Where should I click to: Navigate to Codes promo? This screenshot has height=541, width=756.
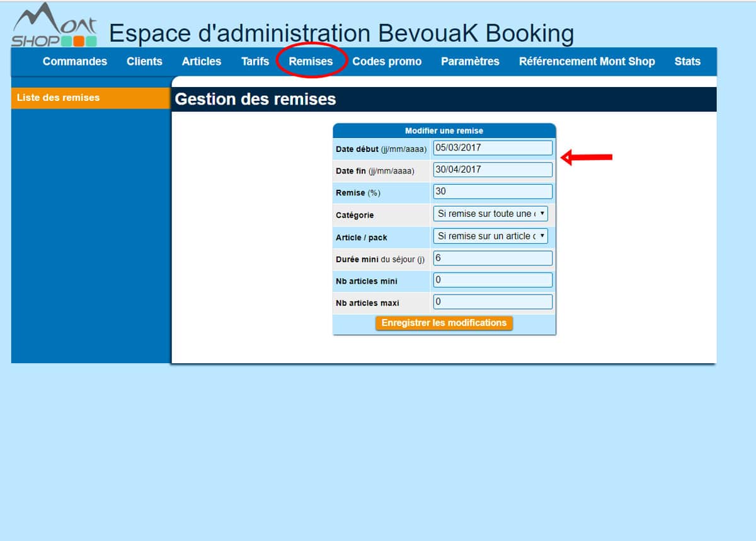[387, 61]
